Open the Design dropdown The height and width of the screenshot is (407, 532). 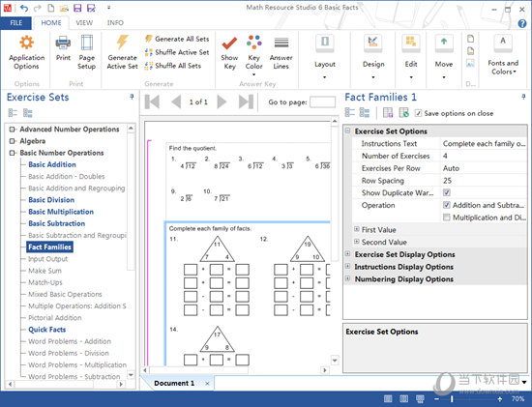pyautogui.click(x=373, y=56)
